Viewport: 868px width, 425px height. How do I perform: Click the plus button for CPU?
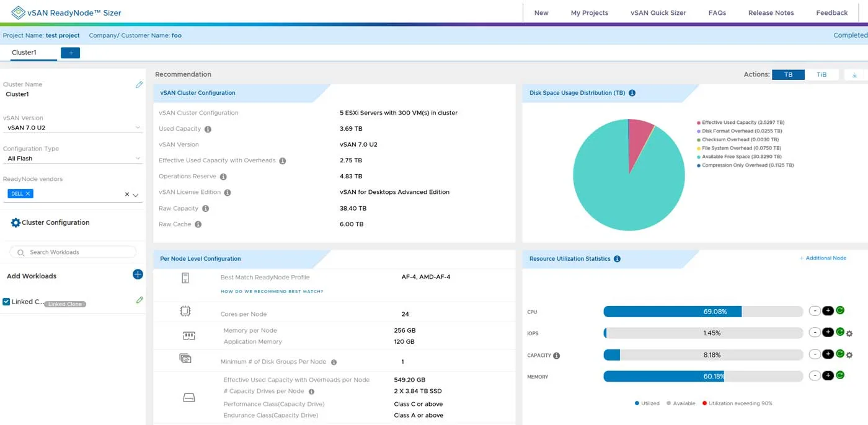828,310
